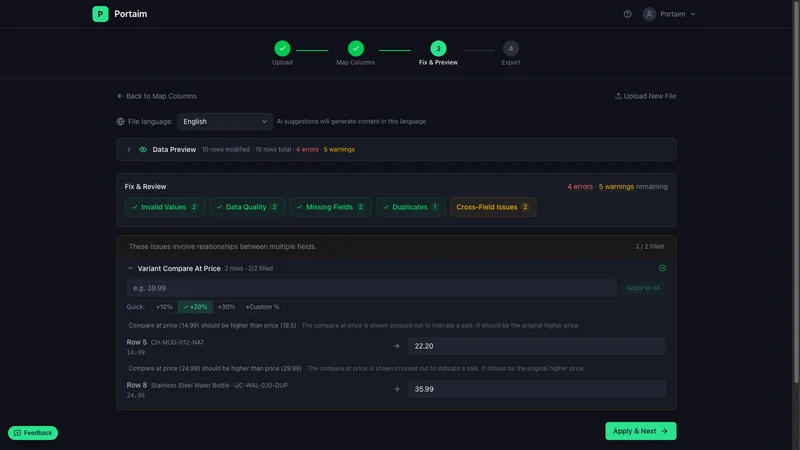Click 'Stainless Steel Water Bottle' row text

190,385
